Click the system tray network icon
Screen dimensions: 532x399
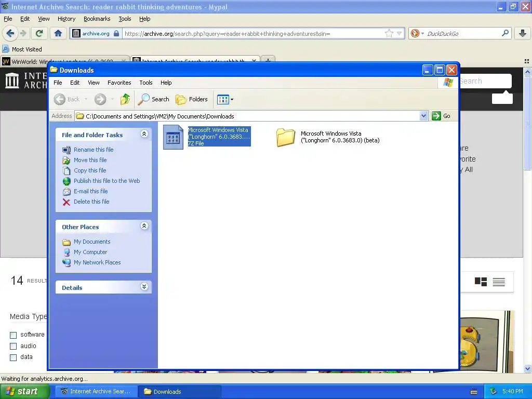[x=494, y=391]
